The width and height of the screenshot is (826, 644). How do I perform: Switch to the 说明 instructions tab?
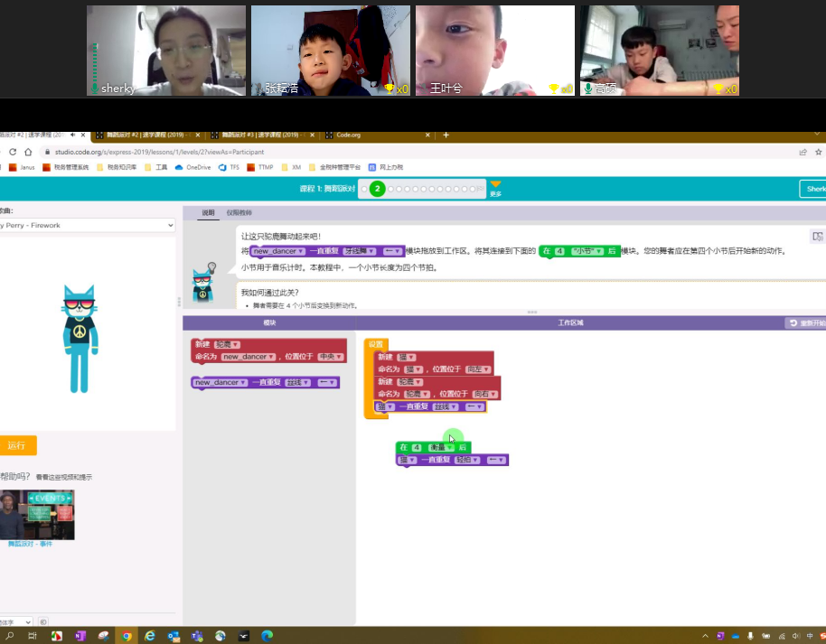[x=208, y=213]
